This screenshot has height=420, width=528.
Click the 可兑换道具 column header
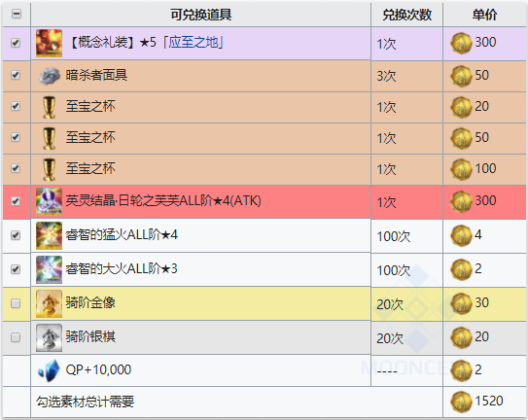pyautogui.click(x=200, y=15)
